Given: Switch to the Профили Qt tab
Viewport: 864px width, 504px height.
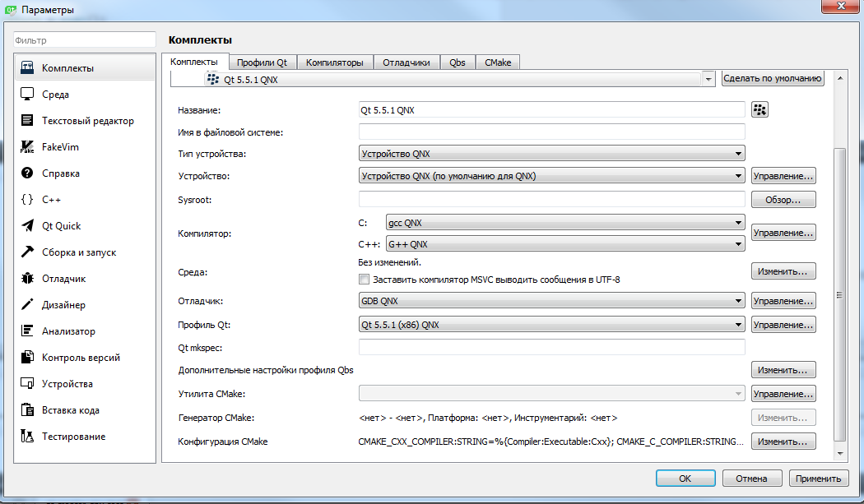Looking at the screenshot, I should [262, 62].
